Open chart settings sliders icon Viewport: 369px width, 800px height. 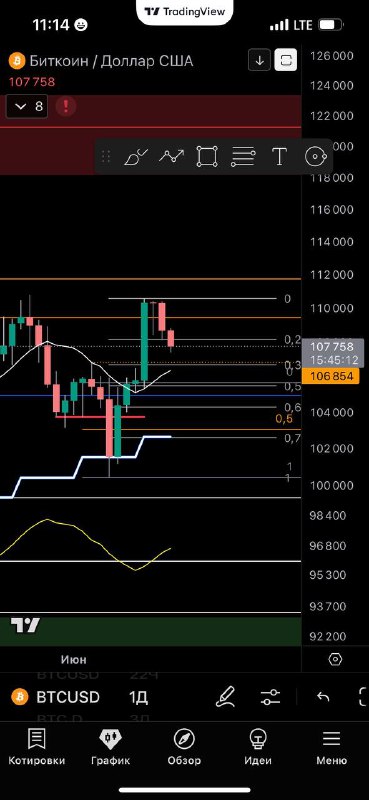tap(270, 697)
